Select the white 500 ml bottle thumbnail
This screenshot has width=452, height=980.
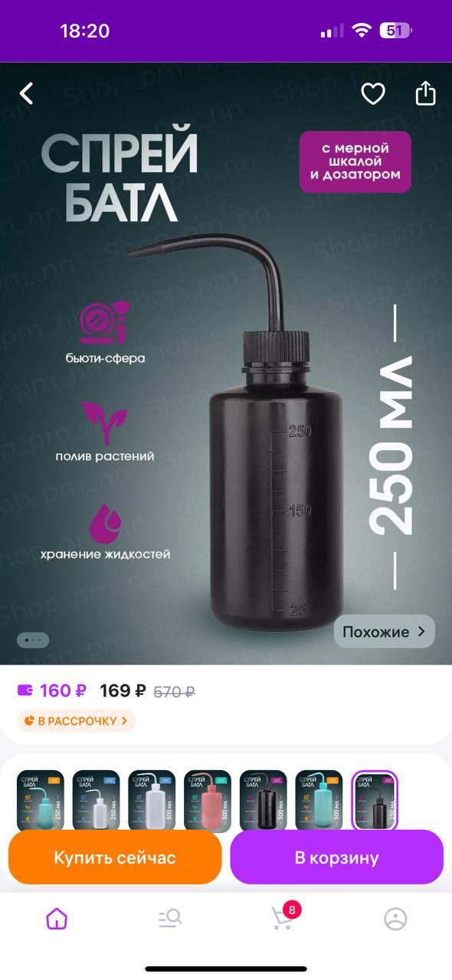152,800
